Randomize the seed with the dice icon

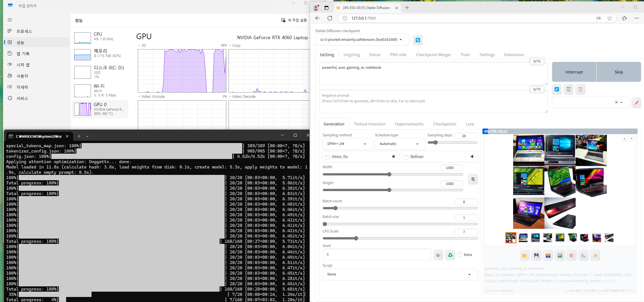click(x=438, y=255)
